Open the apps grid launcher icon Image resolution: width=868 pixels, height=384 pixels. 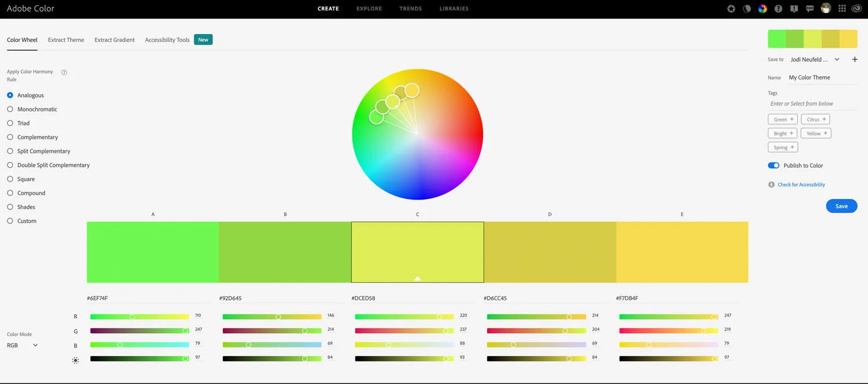842,8
